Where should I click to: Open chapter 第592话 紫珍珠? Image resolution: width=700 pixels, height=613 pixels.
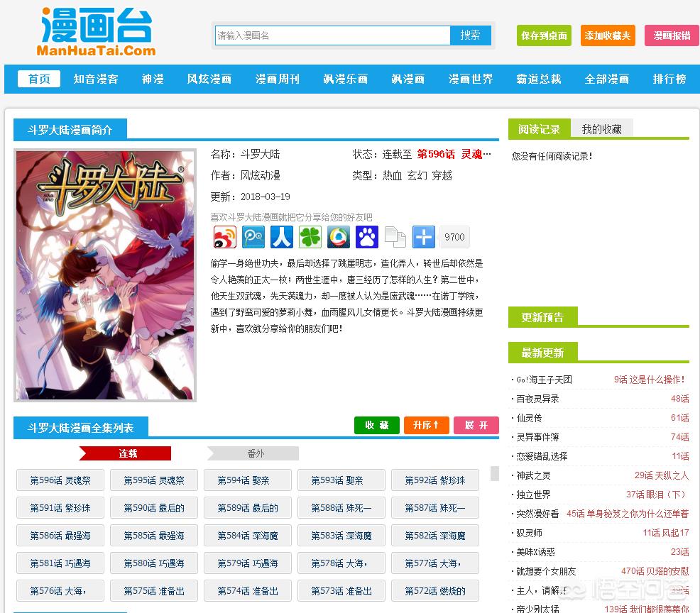point(435,480)
